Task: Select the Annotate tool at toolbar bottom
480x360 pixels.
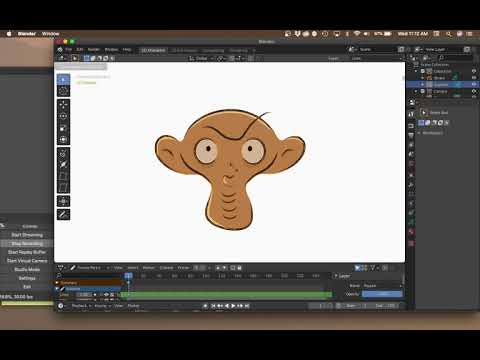Action: point(63,214)
